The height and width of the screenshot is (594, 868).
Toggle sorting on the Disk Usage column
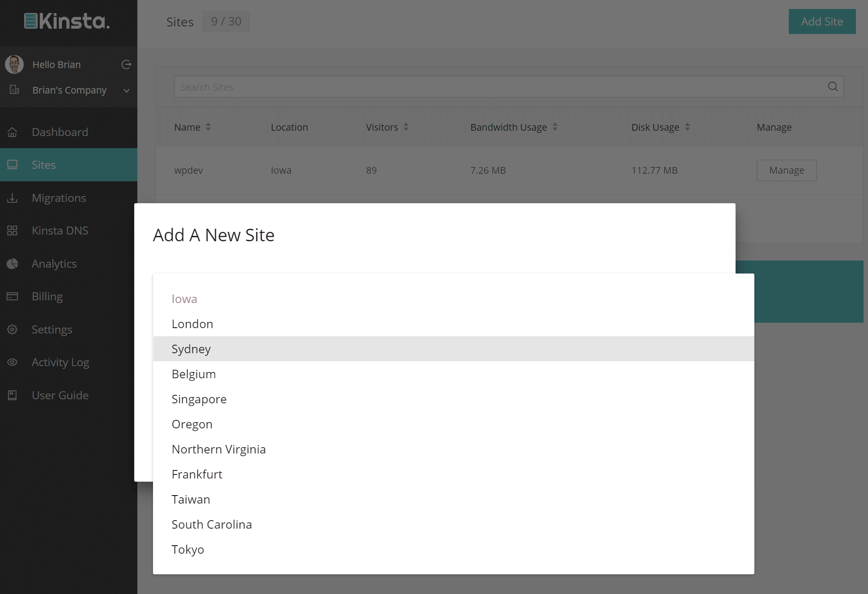tap(687, 127)
